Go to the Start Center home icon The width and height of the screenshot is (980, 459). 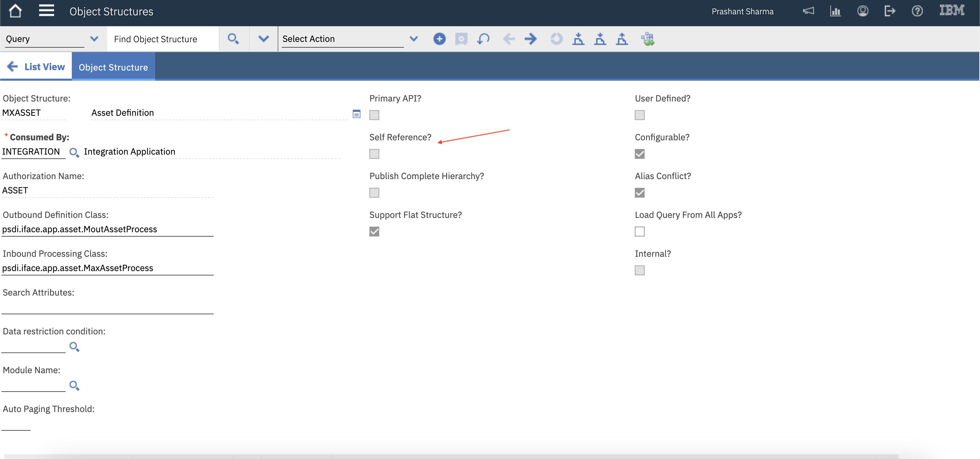15,11
